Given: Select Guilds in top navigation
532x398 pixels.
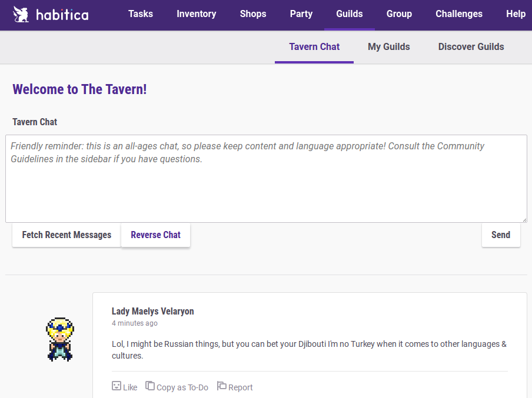Looking at the screenshot, I should click(349, 14).
